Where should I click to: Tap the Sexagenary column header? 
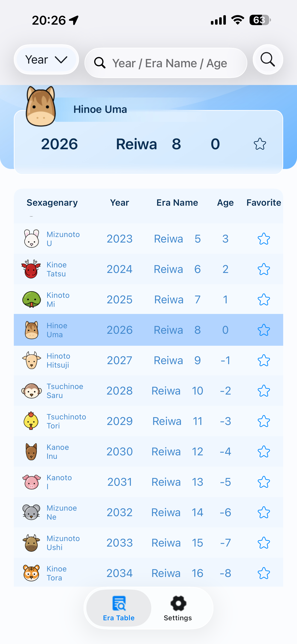click(x=52, y=202)
